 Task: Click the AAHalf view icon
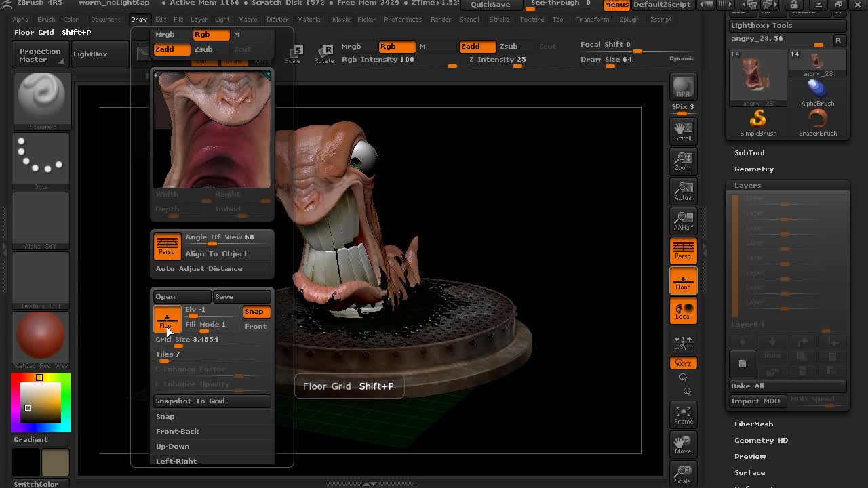coord(683,221)
